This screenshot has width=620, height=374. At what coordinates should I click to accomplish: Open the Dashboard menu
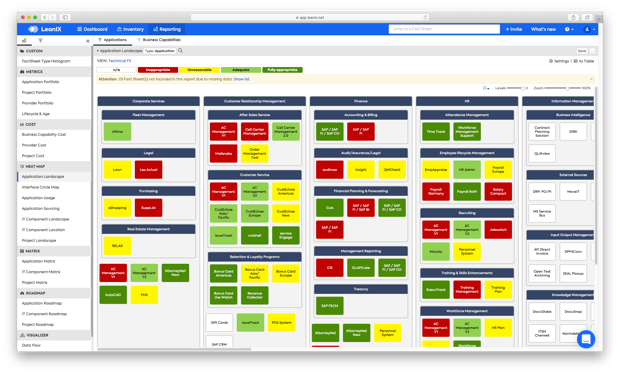(92, 29)
